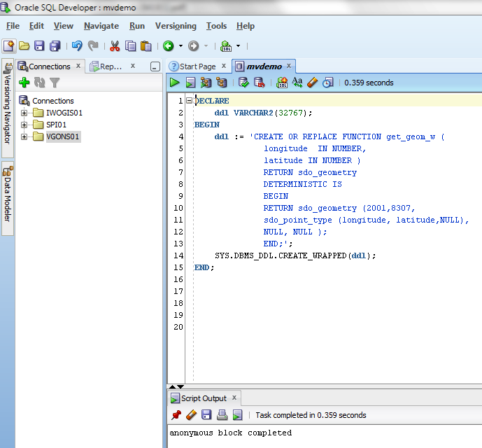Open the back navigation dropdown arrow
This screenshot has width=482, height=448.
click(180, 46)
